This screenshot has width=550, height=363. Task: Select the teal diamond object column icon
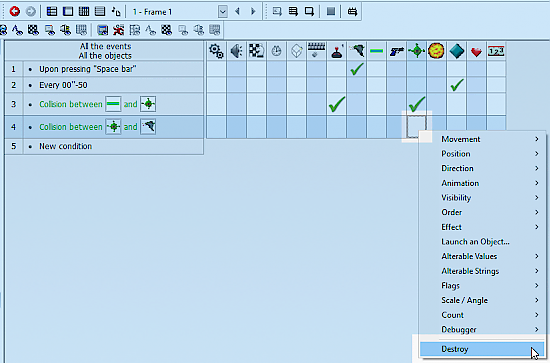[456, 51]
